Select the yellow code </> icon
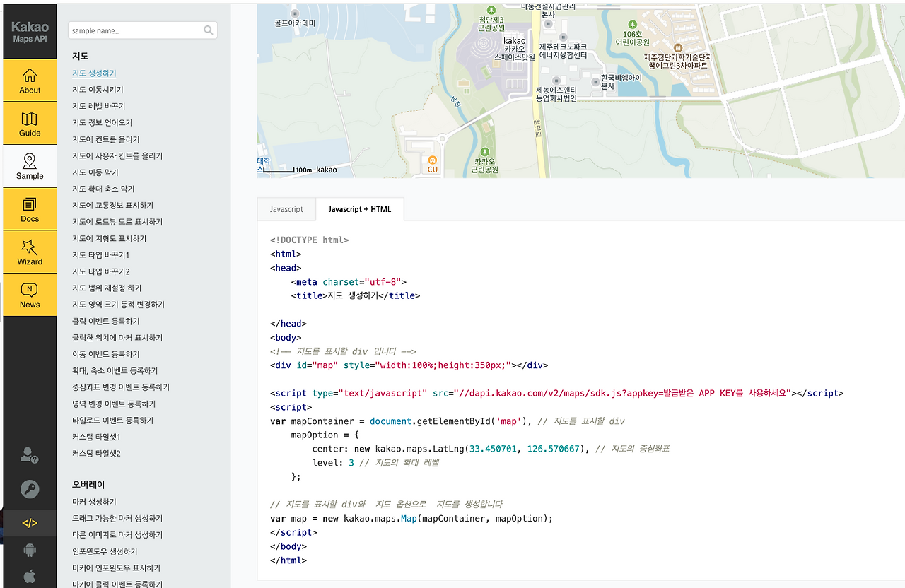Image resolution: width=905 pixels, height=588 pixels. [29, 523]
